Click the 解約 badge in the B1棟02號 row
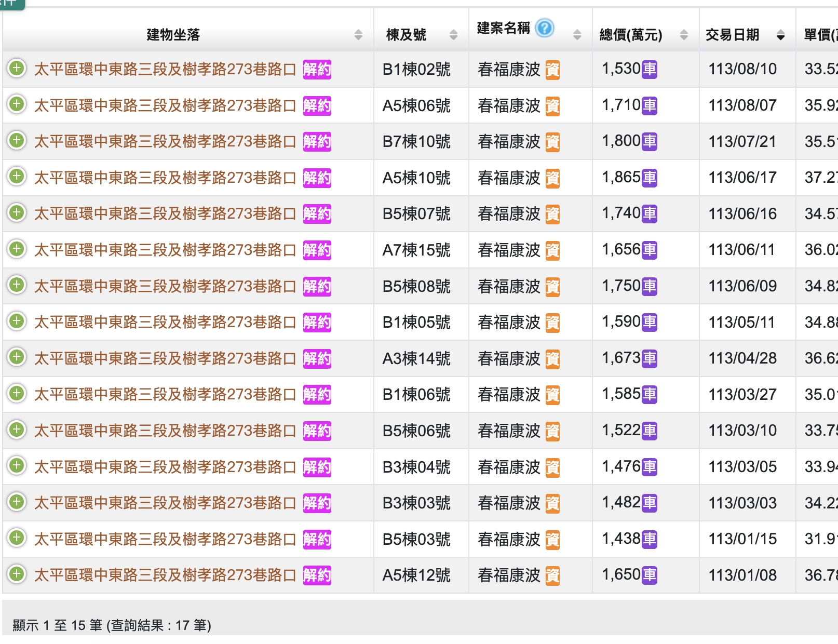This screenshot has width=838, height=644. point(317,70)
